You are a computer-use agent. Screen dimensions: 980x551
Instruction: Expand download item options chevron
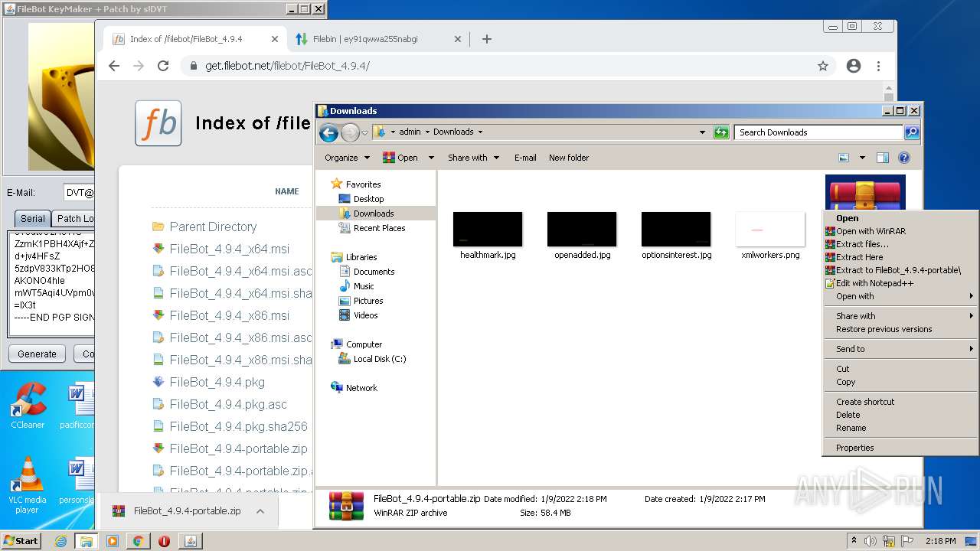(260, 511)
